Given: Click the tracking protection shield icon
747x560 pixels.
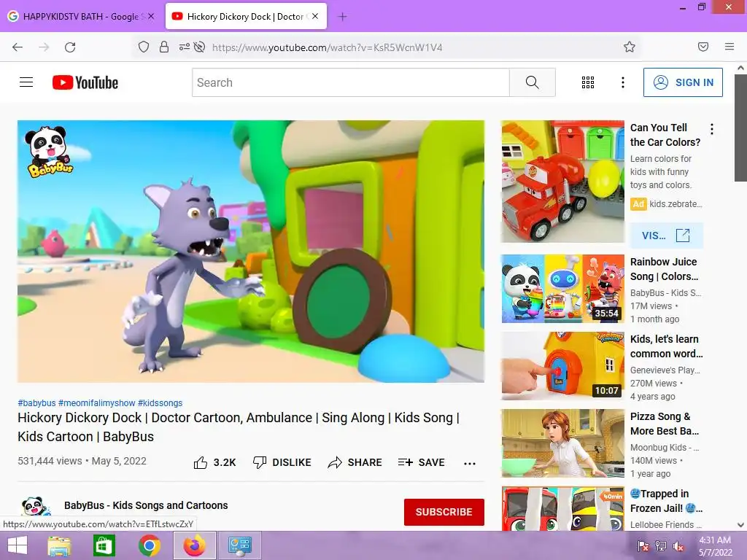Looking at the screenshot, I should [x=144, y=47].
